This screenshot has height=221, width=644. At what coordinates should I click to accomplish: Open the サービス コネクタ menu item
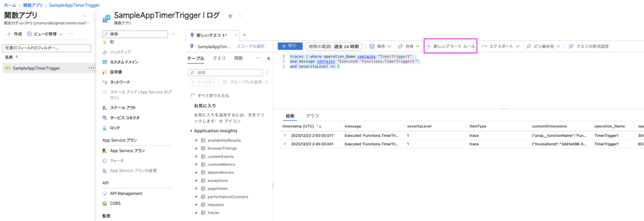pyautogui.click(x=125, y=117)
